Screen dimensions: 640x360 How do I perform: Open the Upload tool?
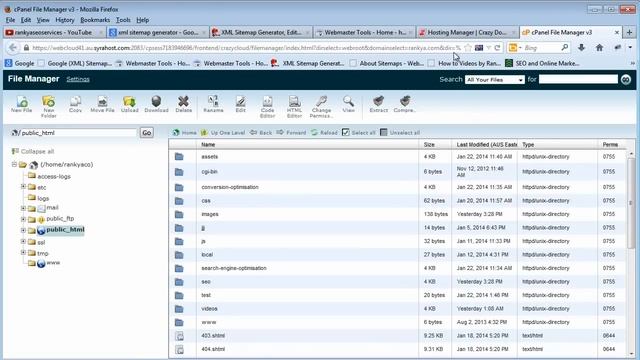click(x=129, y=104)
